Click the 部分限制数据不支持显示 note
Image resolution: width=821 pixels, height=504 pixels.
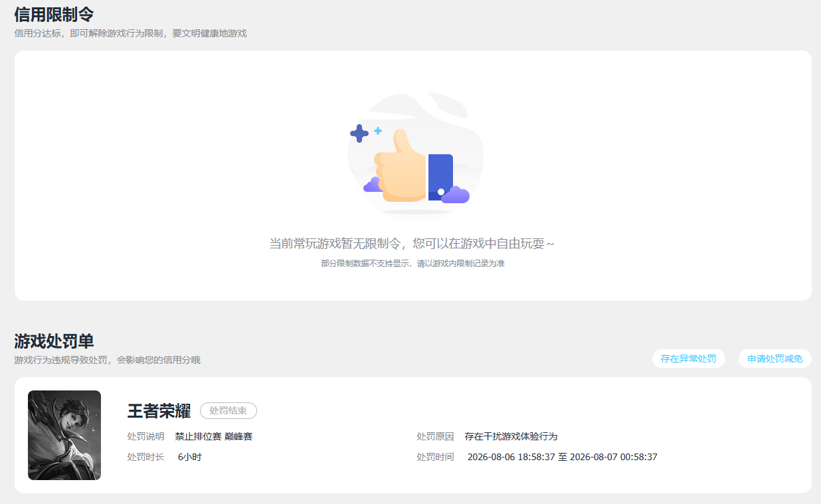coord(412,264)
